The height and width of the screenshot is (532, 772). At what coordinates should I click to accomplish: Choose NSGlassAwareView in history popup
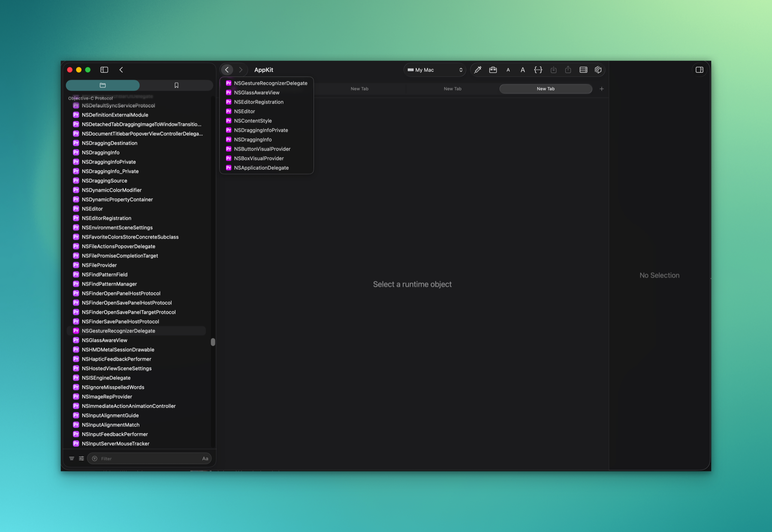(x=266, y=93)
